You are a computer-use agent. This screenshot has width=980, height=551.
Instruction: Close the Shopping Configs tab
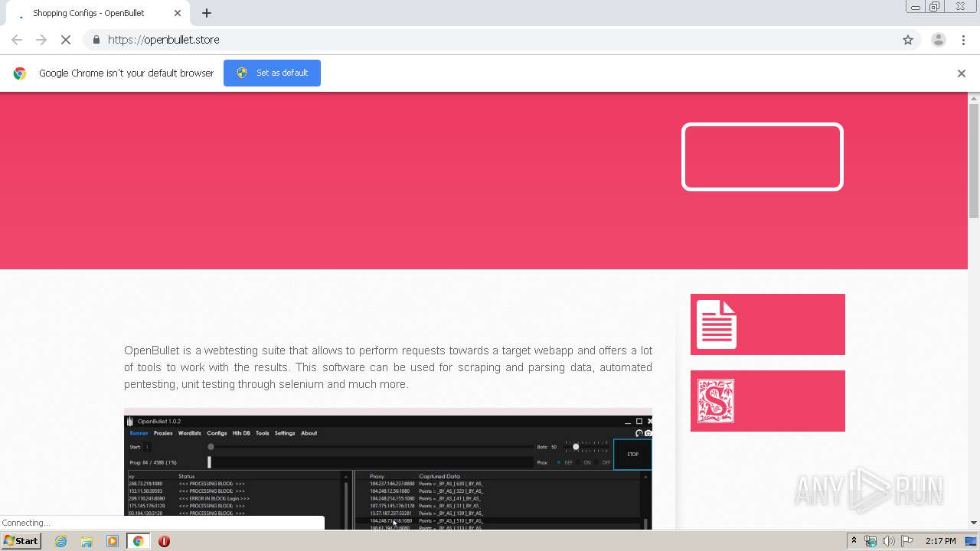(178, 13)
